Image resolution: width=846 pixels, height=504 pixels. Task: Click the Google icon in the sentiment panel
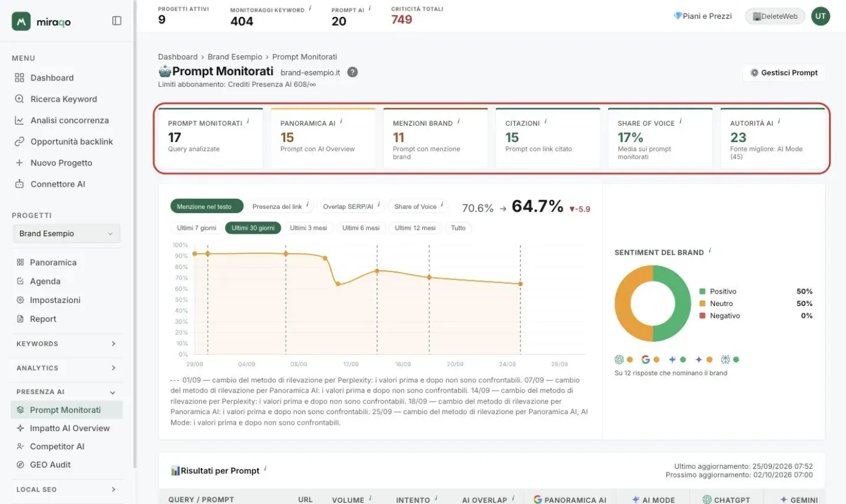pyautogui.click(x=646, y=359)
